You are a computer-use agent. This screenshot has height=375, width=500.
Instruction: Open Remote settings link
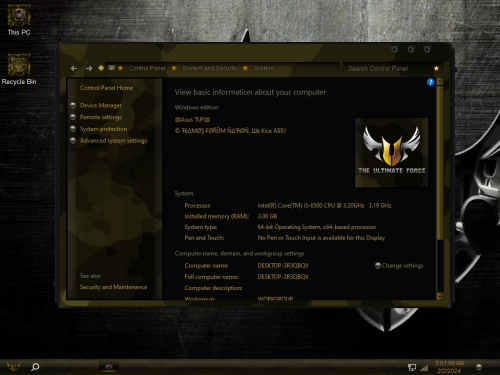pos(101,117)
